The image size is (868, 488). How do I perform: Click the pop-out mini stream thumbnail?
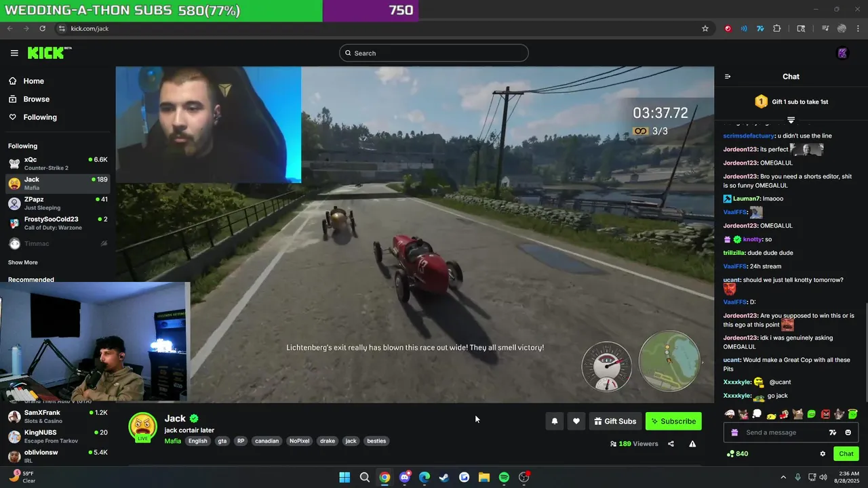[95, 342]
